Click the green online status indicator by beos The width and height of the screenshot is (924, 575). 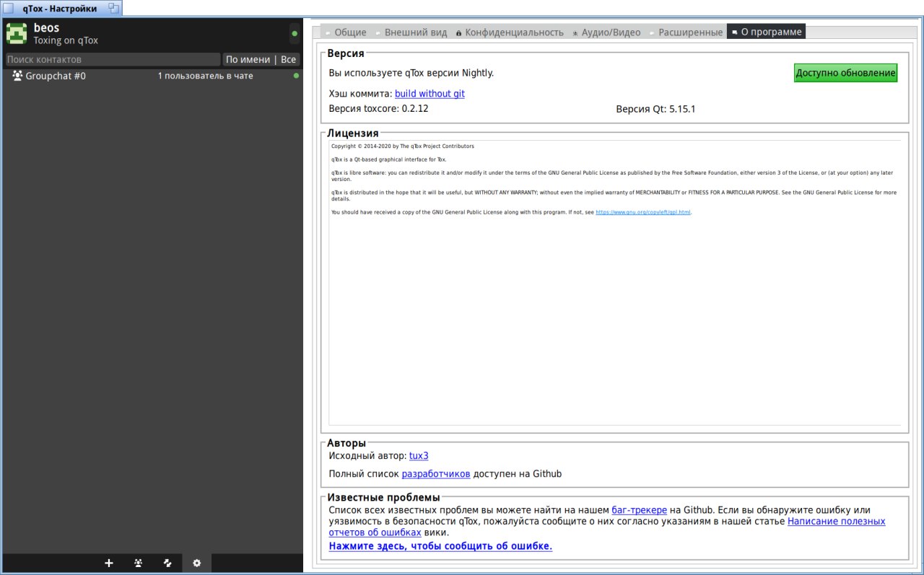tap(294, 33)
